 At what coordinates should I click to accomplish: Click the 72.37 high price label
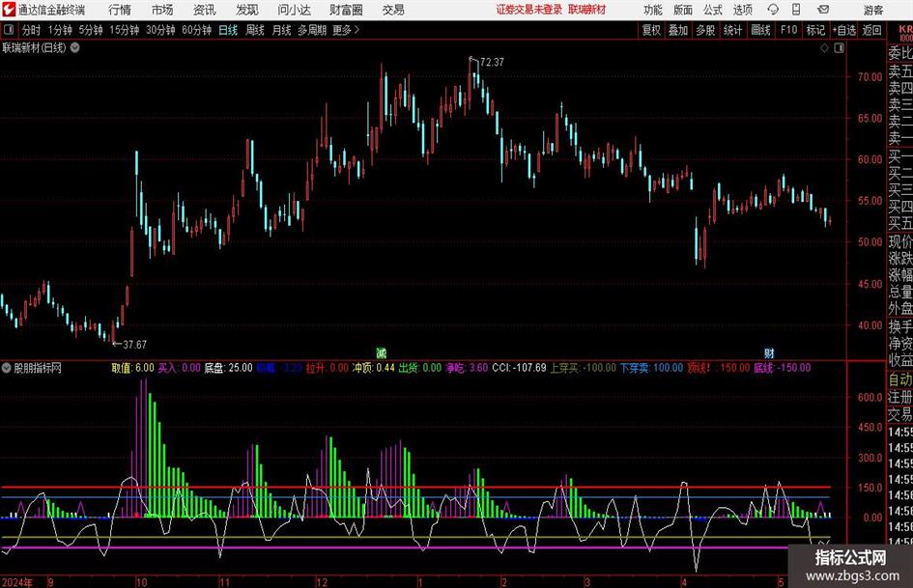[x=492, y=62]
